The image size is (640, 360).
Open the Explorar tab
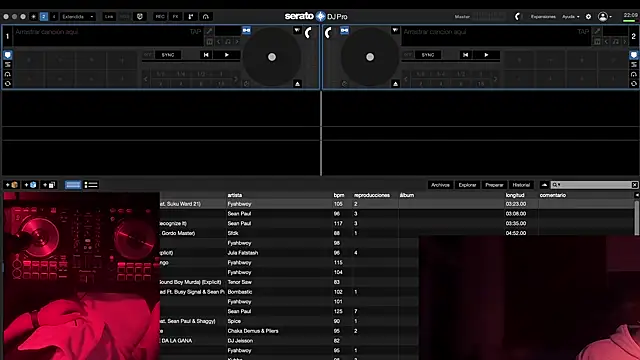pyautogui.click(x=467, y=185)
